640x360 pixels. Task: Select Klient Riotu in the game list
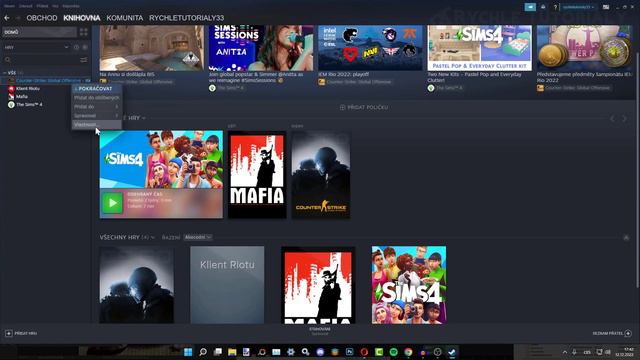point(28,89)
